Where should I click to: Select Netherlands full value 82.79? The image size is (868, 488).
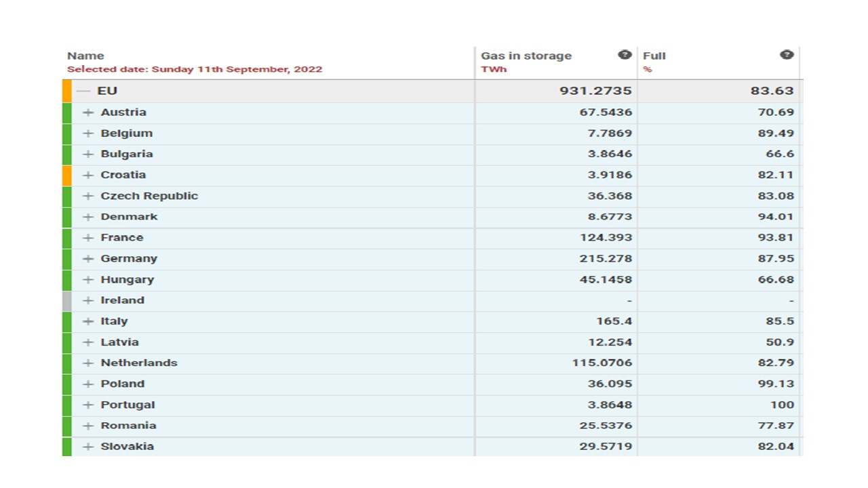pyautogui.click(x=776, y=363)
